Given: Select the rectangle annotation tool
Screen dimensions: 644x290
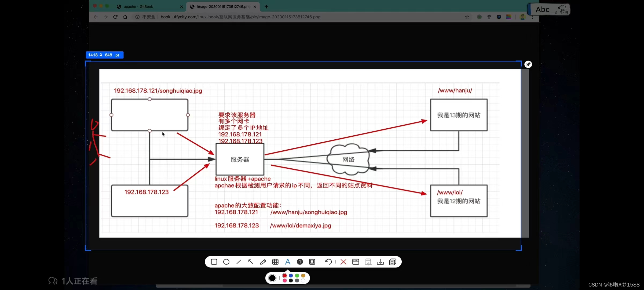Looking at the screenshot, I should (214, 262).
